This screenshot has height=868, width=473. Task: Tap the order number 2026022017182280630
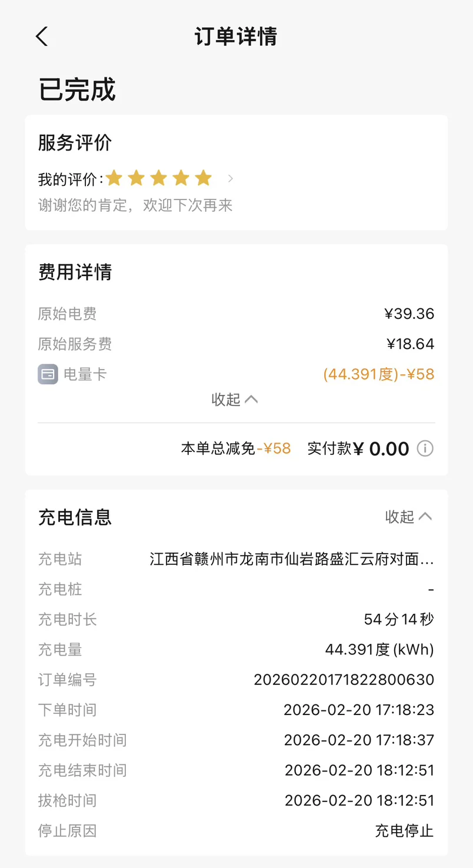click(344, 680)
